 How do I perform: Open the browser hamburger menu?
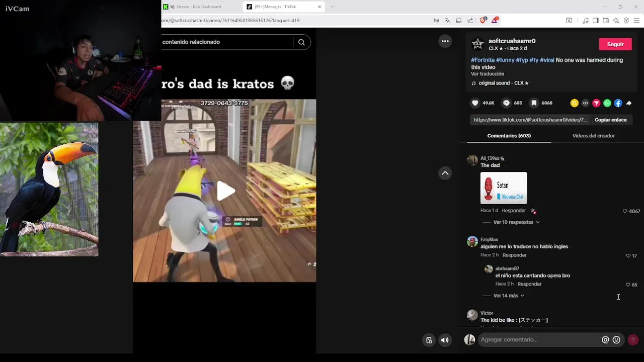click(x=636, y=21)
